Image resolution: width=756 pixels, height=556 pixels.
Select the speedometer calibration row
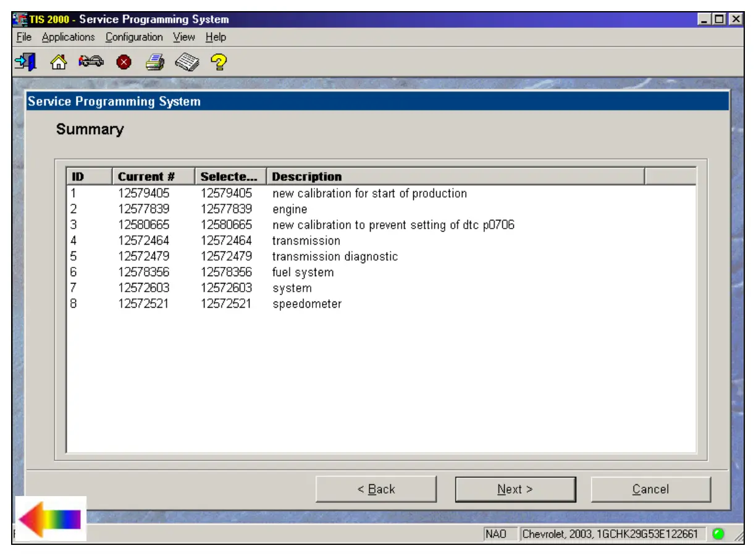[x=306, y=304]
